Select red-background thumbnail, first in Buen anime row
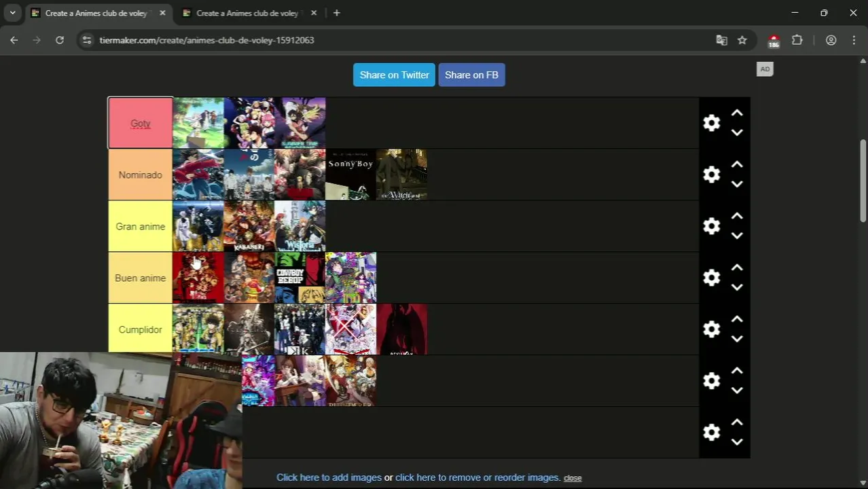Image resolution: width=868 pixels, height=489 pixels. (x=198, y=278)
